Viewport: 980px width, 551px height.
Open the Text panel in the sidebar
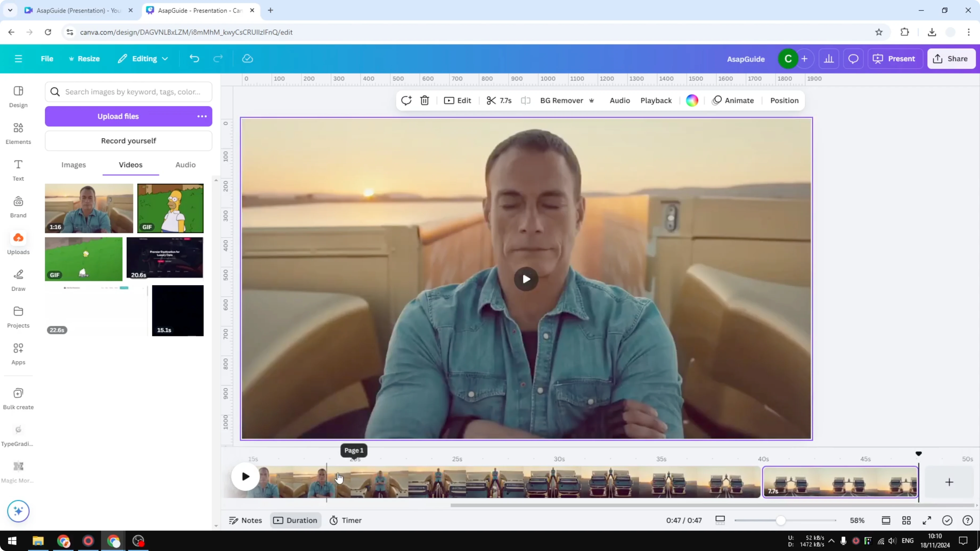pyautogui.click(x=18, y=170)
